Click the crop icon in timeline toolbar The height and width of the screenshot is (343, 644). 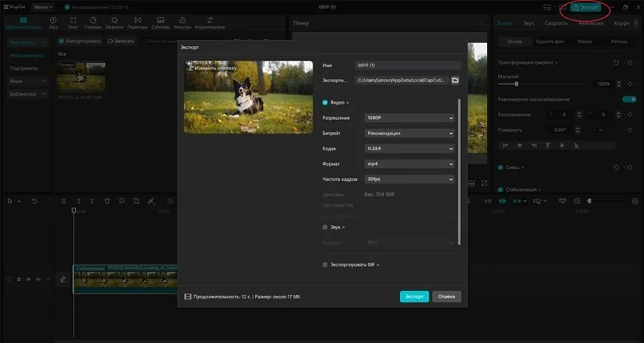point(136,201)
